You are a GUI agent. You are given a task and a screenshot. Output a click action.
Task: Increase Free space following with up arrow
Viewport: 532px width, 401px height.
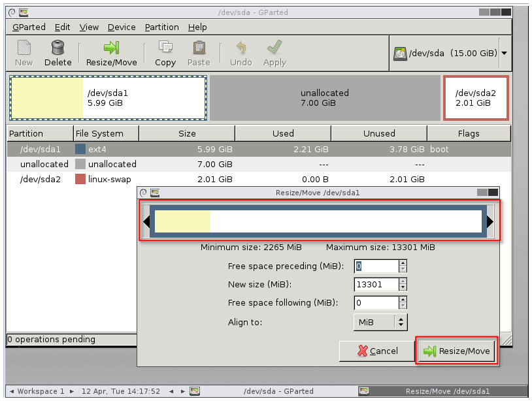coord(403,300)
